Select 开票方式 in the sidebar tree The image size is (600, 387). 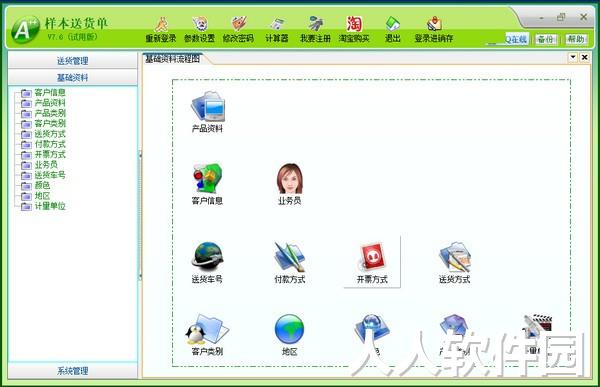[x=50, y=154]
